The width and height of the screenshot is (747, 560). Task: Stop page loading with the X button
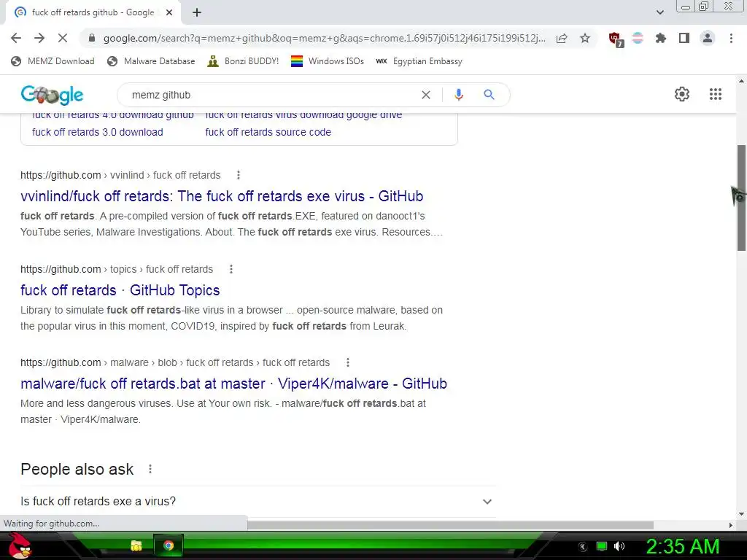pos(63,38)
